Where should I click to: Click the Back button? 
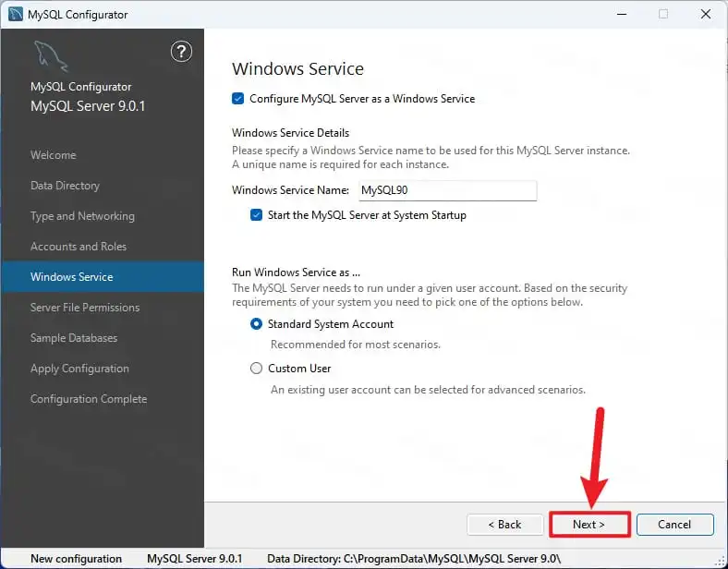[x=504, y=525]
